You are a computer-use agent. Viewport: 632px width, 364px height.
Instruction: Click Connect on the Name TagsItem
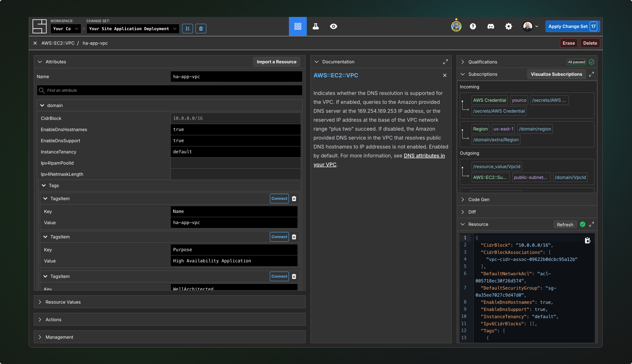[279, 199]
